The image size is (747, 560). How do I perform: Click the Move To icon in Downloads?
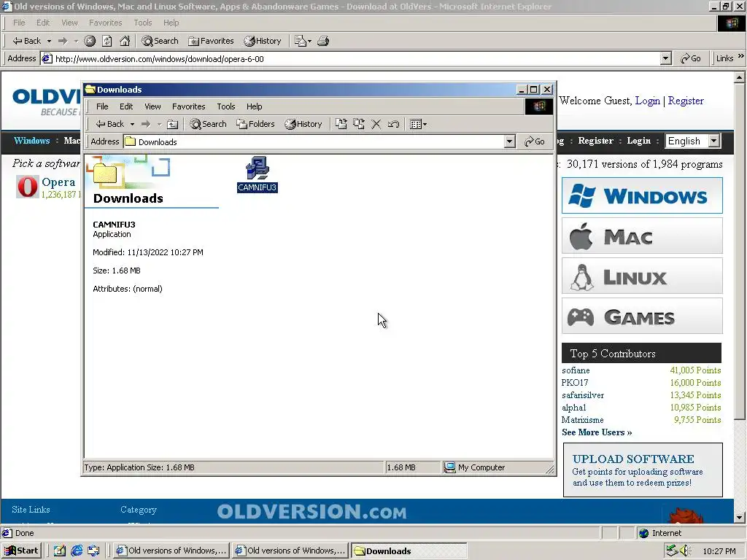pos(341,124)
